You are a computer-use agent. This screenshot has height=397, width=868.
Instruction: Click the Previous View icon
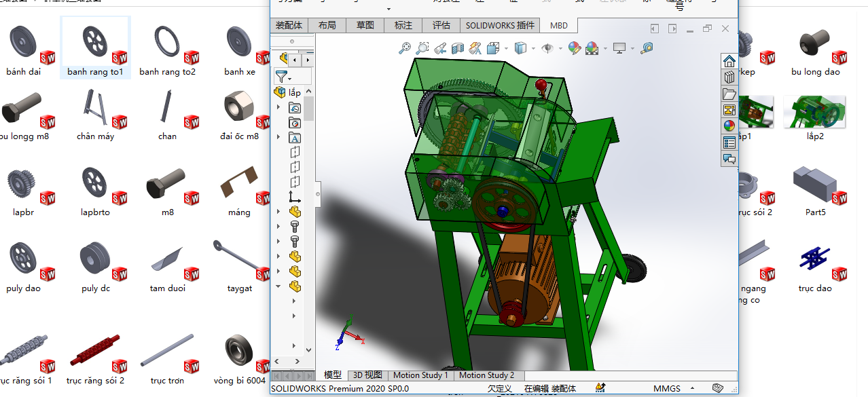[440, 48]
